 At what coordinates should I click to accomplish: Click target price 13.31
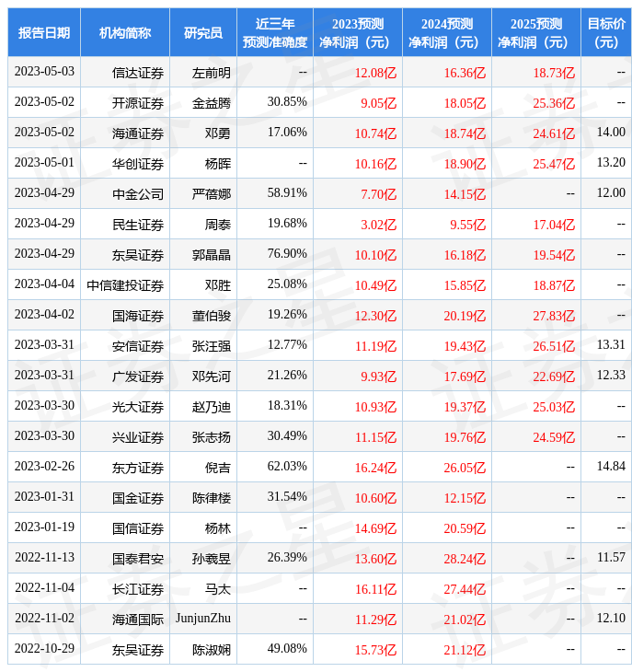611,344
